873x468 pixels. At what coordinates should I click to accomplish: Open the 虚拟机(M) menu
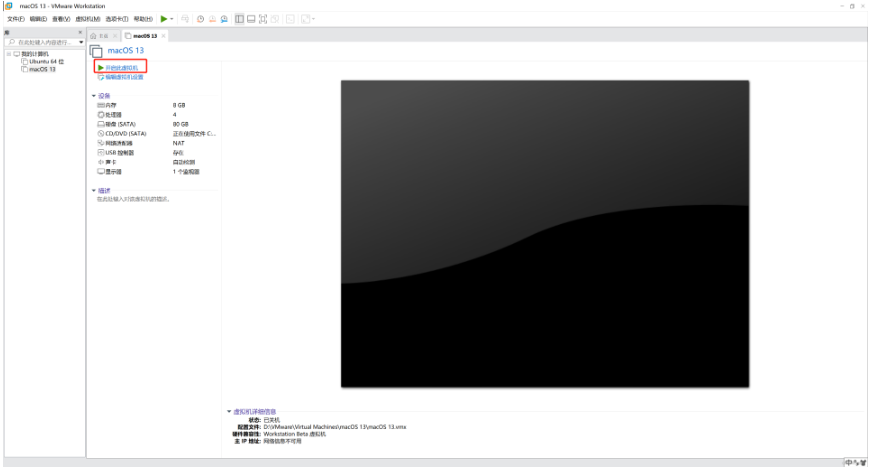[88, 19]
